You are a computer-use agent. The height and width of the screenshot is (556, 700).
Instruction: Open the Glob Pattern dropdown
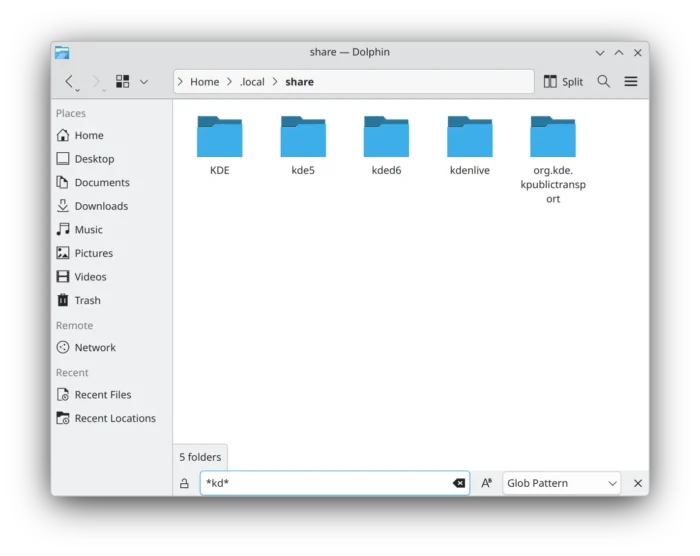[x=562, y=483]
